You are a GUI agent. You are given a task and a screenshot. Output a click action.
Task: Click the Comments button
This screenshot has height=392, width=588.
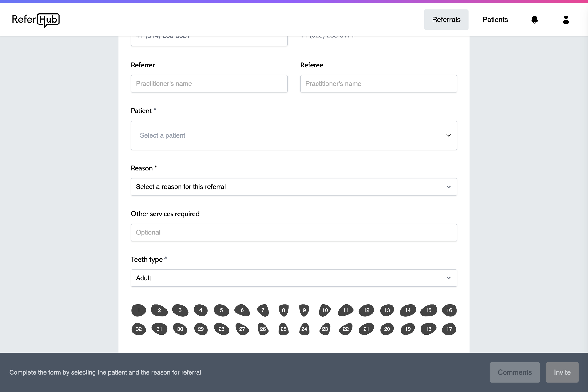[x=515, y=372]
